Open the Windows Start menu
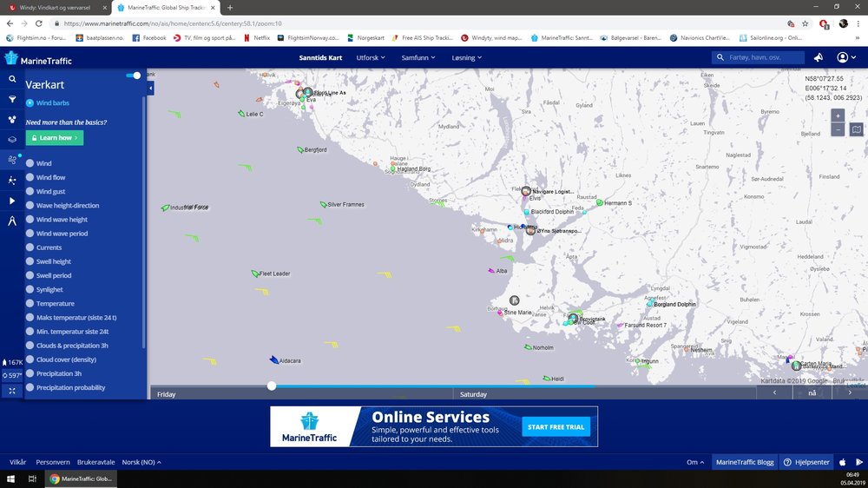Image resolution: width=868 pixels, height=488 pixels. coord(10,478)
